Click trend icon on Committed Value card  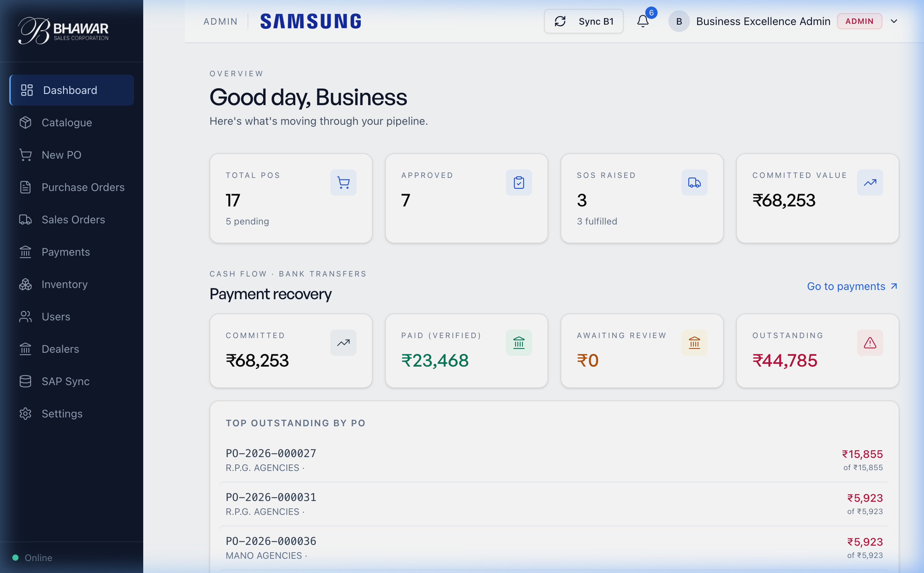point(870,183)
